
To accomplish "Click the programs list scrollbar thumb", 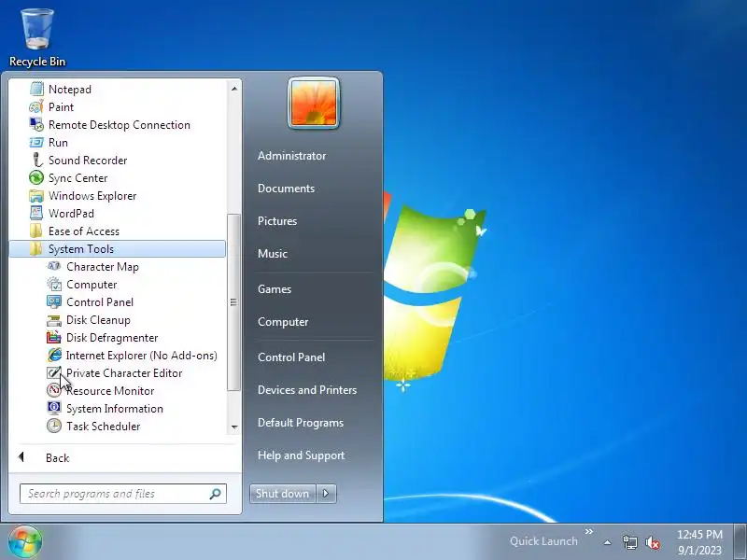I will 233,301.
